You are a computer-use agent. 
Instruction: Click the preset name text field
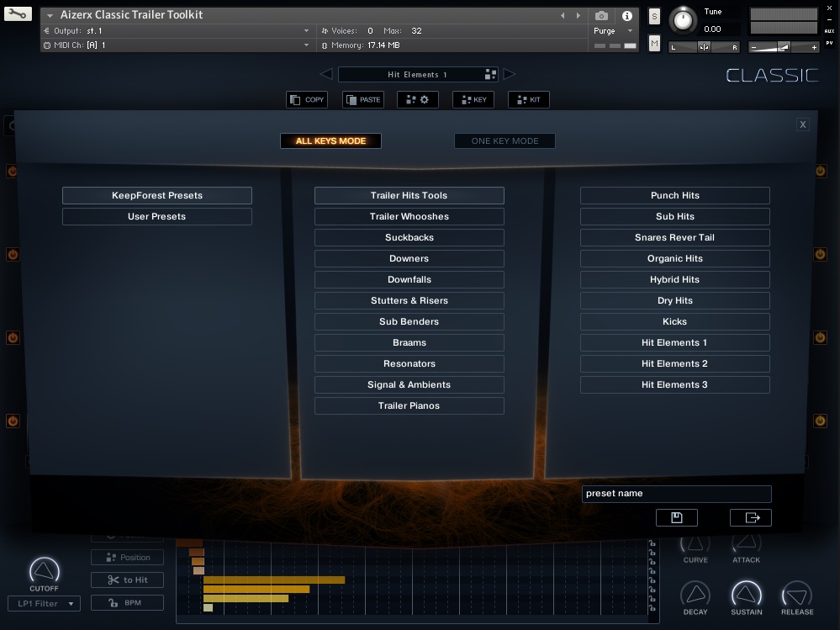point(676,494)
